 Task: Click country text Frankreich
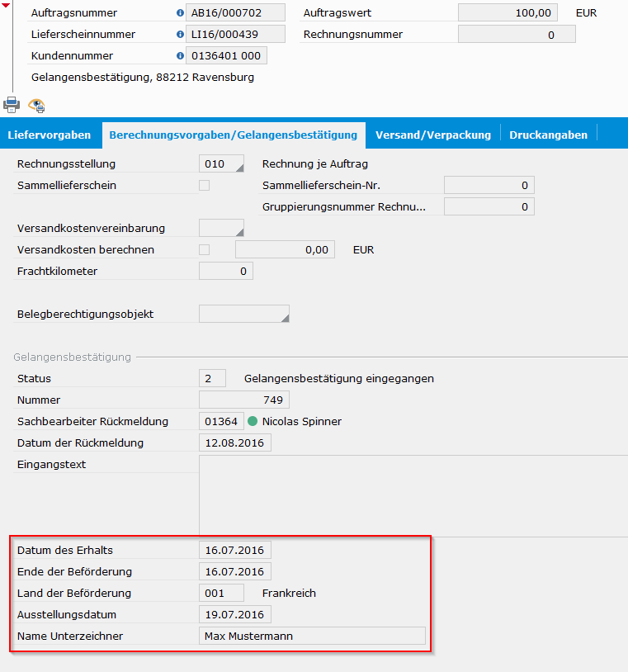click(289, 593)
